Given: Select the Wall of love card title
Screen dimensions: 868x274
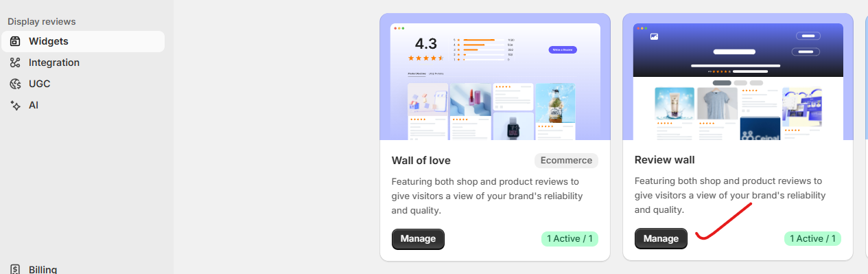Looking at the screenshot, I should pyautogui.click(x=421, y=161).
